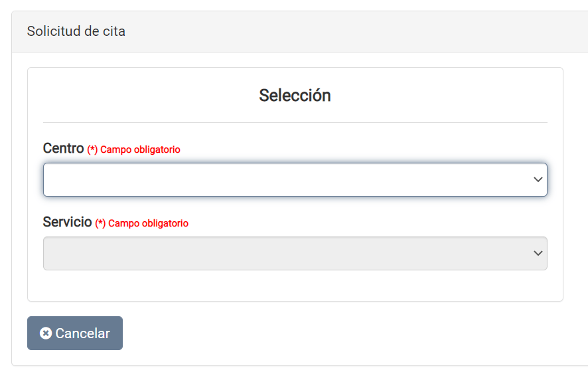Click the Servicio dropdown chevron arrow

coord(538,254)
